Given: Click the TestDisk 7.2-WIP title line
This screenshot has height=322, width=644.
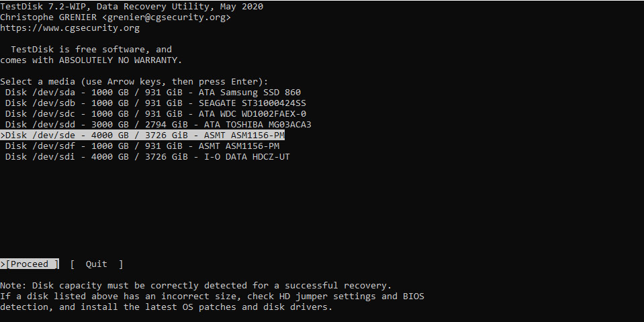Looking at the screenshot, I should pyautogui.click(x=131, y=7).
